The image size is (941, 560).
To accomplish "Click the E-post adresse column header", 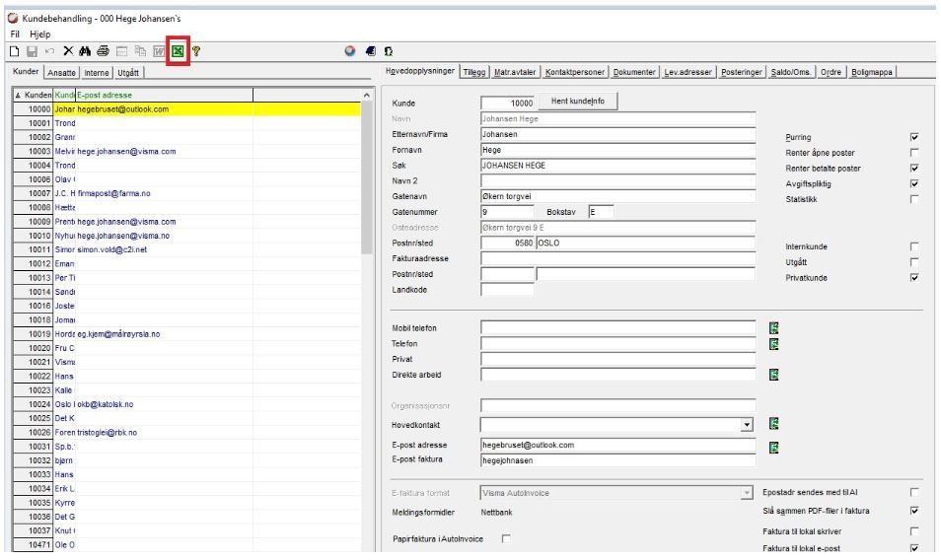I will [164, 95].
